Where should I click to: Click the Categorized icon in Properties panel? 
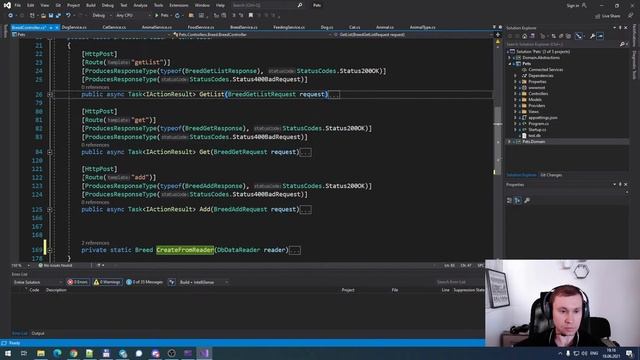pos(509,200)
